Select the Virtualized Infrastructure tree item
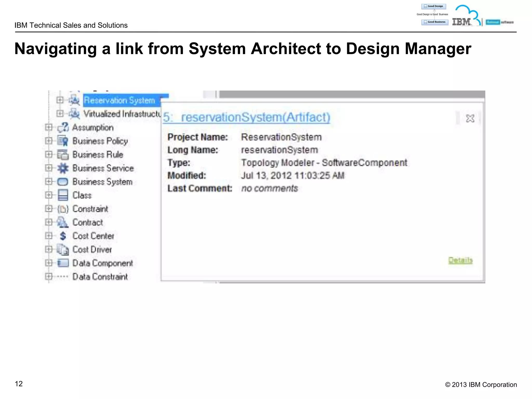This screenshot has height=399, width=532. click(x=122, y=114)
